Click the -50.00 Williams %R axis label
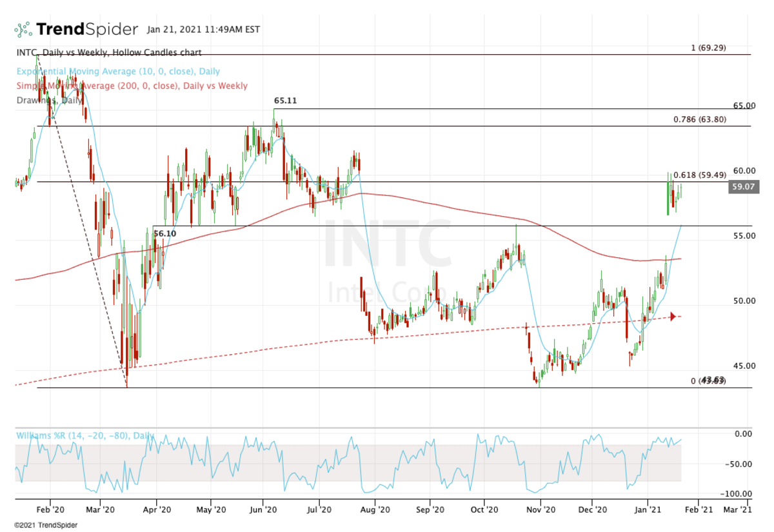The image size is (774, 532). pos(742,464)
